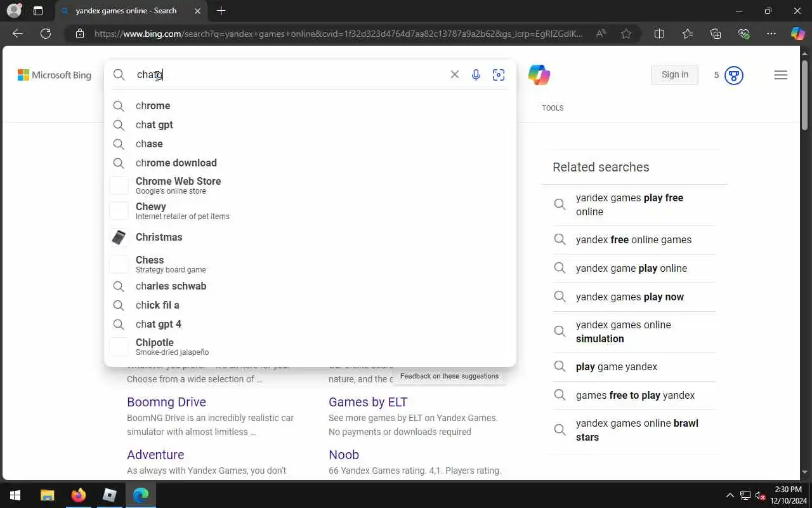This screenshot has height=508, width=812.
Task: Open Copilot sidebar icon in Edge toolbar
Action: click(x=797, y=34)
